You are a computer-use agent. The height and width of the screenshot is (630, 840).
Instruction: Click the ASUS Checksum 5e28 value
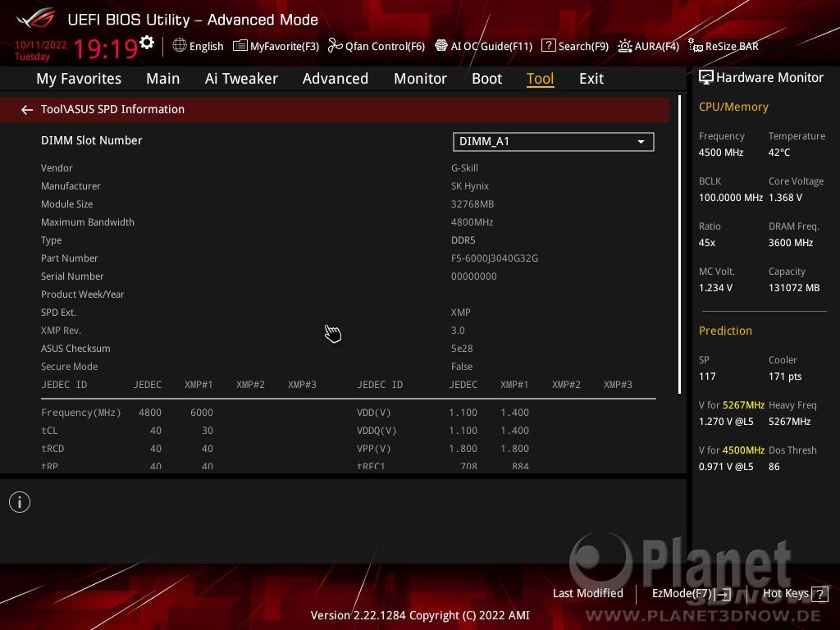pyautogui.click(x=462, y=348)
